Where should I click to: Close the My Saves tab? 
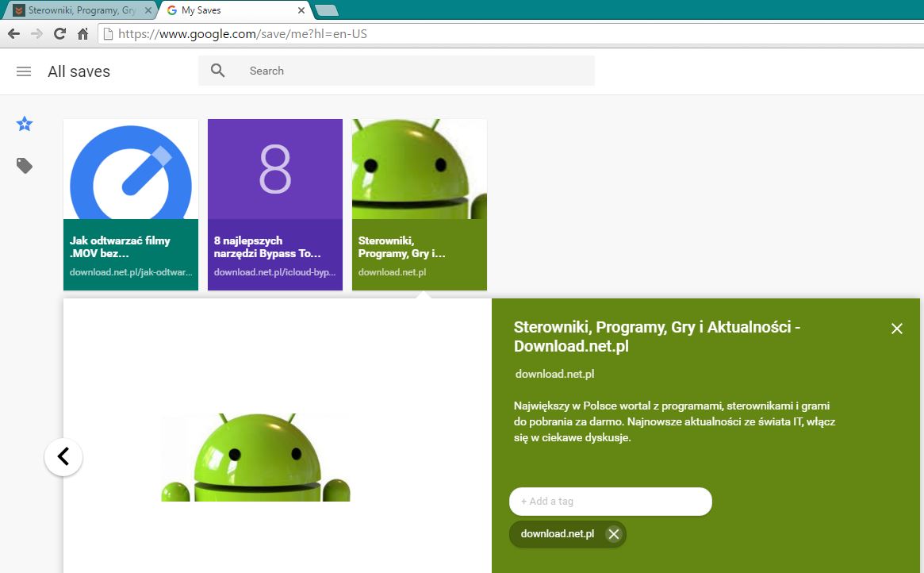point(301,10)
